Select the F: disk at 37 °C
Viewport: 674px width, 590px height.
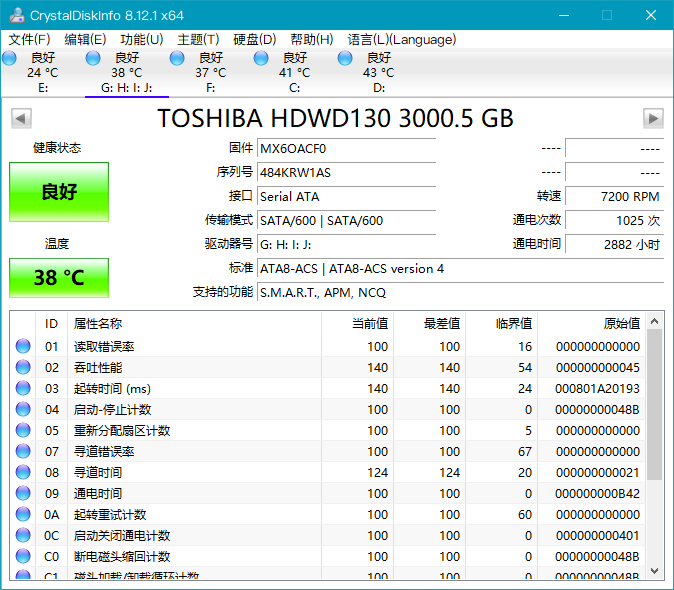[x=211, y=73]
